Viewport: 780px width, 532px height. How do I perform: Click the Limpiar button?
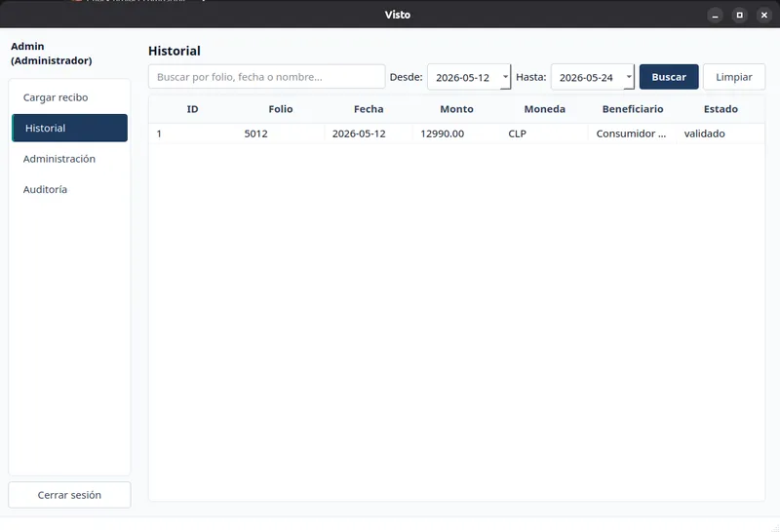[734, 77]
